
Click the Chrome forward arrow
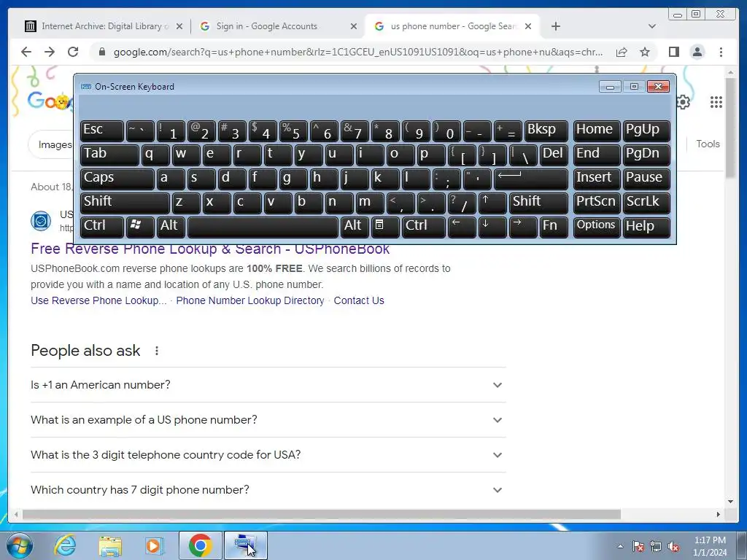[50, 52]
